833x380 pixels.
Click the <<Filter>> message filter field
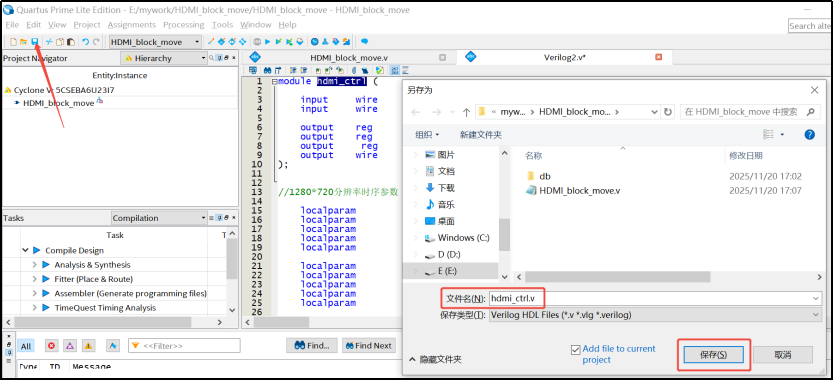coord(184,346)
